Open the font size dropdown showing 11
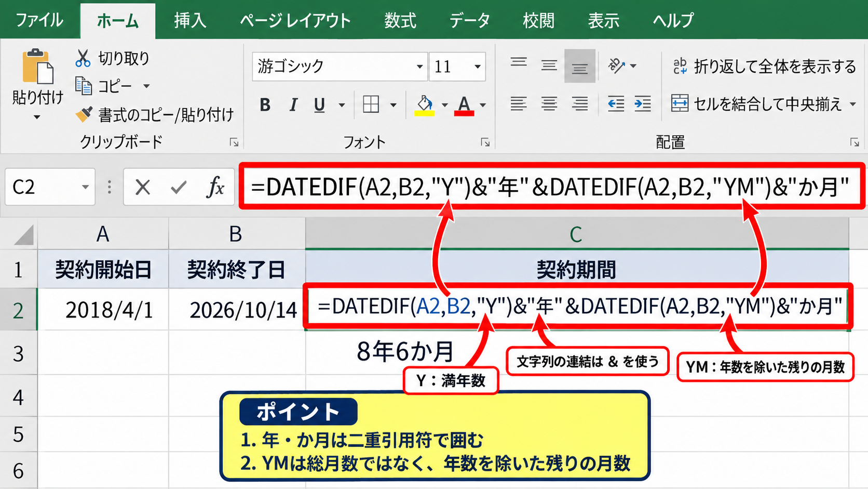Image resolution: width=868 pixels, height=489 pixels. [x=477, y=67]
